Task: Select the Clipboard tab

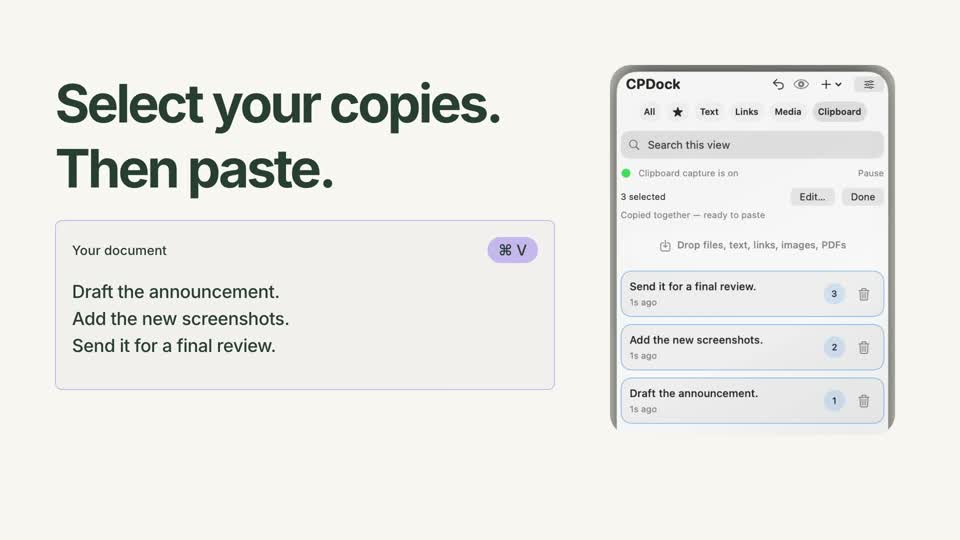Action: tap(839, 111)
